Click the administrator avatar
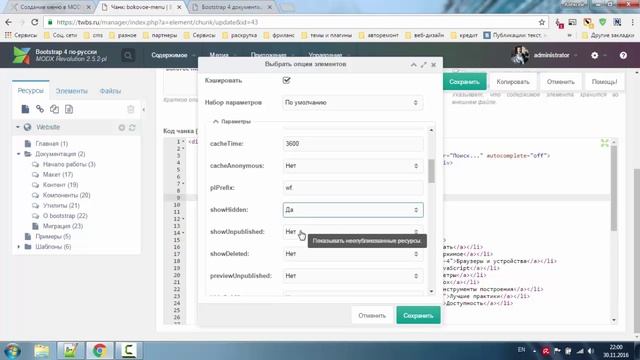This screenshot has width=640, height=360. click(520, 55)
